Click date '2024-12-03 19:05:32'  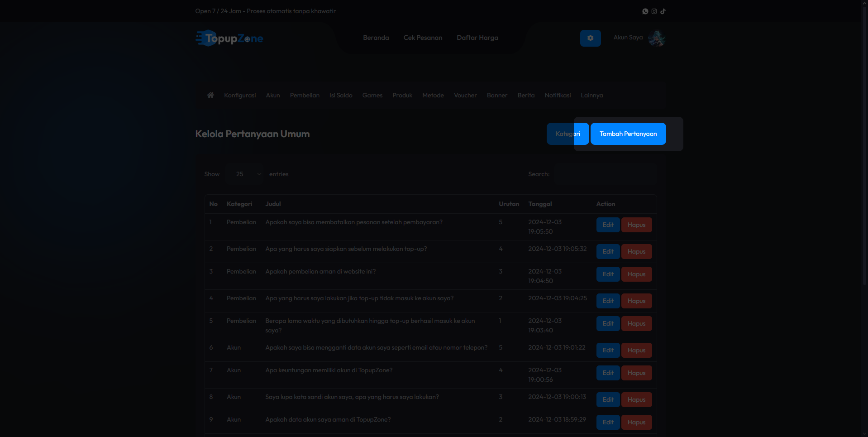(557, 249)
